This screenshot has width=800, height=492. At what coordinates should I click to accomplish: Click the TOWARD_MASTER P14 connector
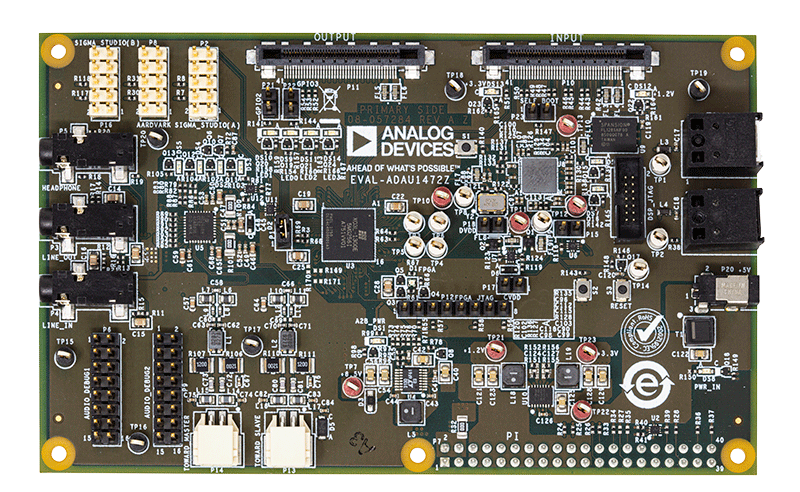pos(217,437)
